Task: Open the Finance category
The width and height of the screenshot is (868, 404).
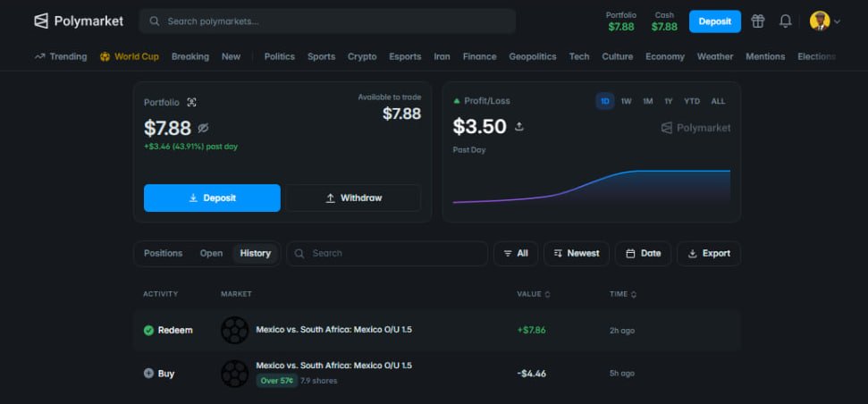Action: pos(479,56)
